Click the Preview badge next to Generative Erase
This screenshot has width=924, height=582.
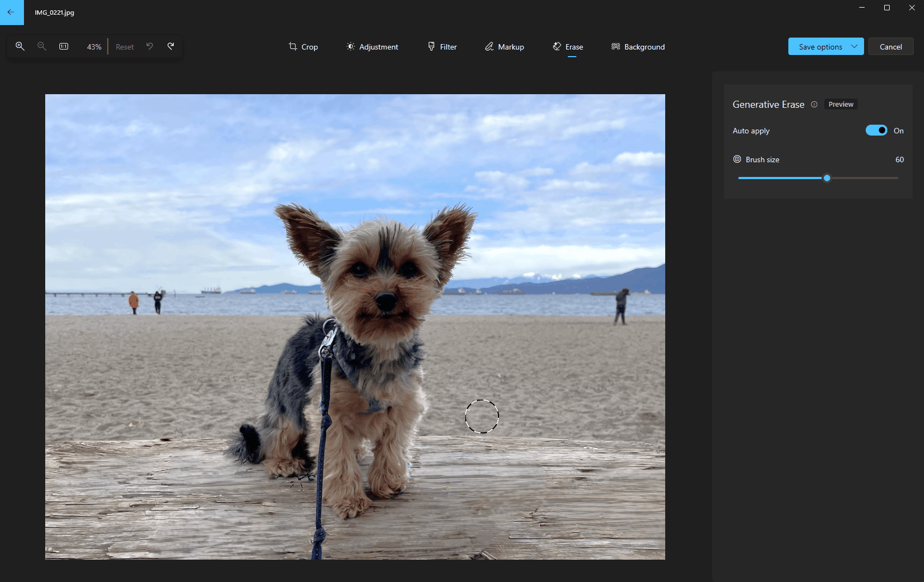[x=841, y=104]
